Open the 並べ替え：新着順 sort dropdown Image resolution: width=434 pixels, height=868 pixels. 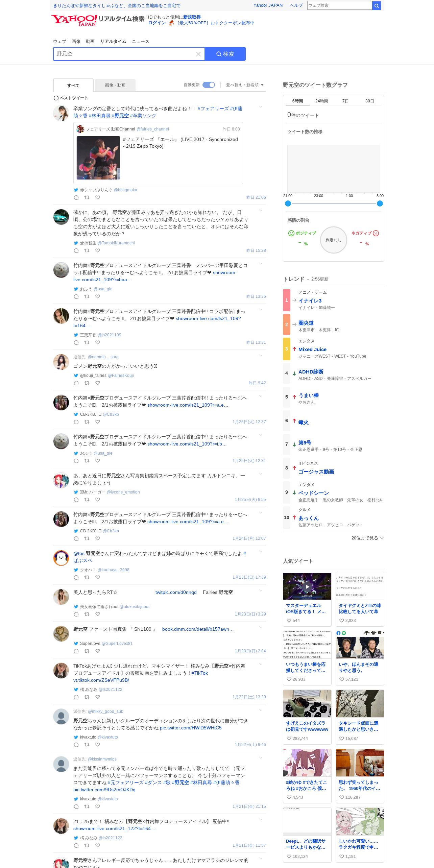click(x=245, y=85)
